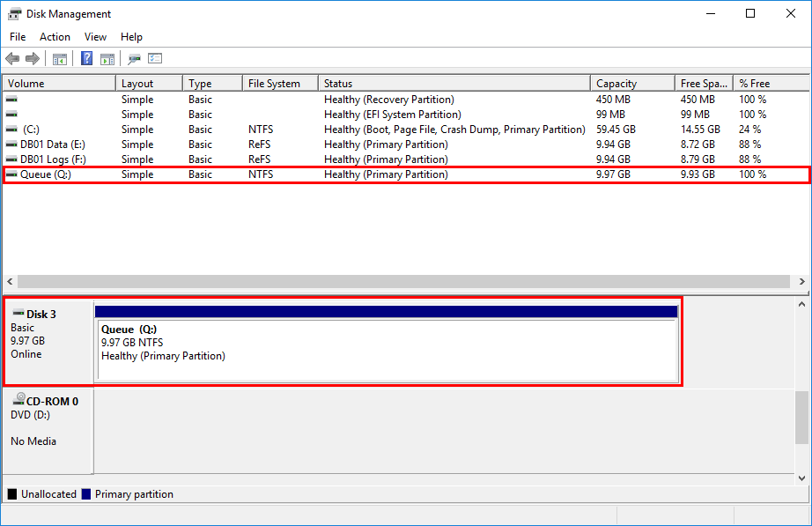The height and width of the screenshot is (526, 812).
Task: Open the File menu
Action: [x=17, y=36]
